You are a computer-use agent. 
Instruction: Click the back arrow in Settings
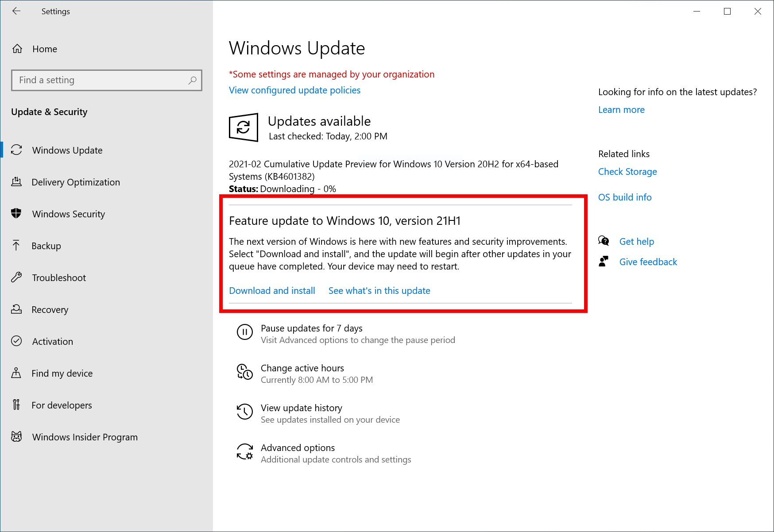click(16, 11)
